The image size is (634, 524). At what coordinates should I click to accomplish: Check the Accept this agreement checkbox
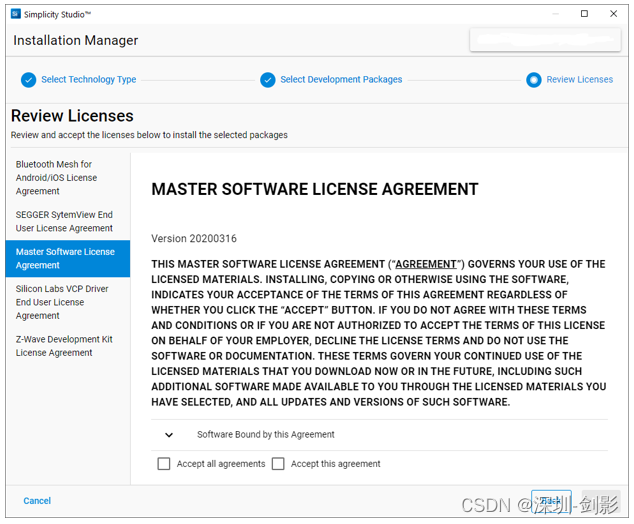coord(278,463)
